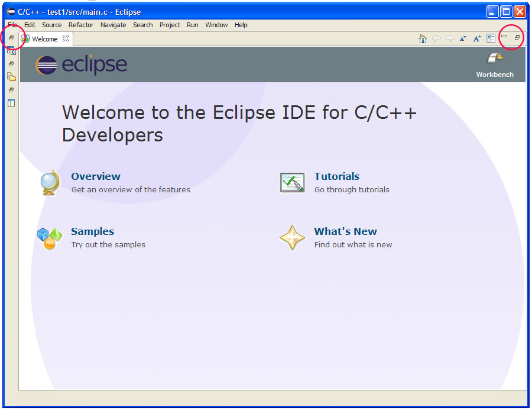Minimize the Welcome view with dash icon

[505, 36]
